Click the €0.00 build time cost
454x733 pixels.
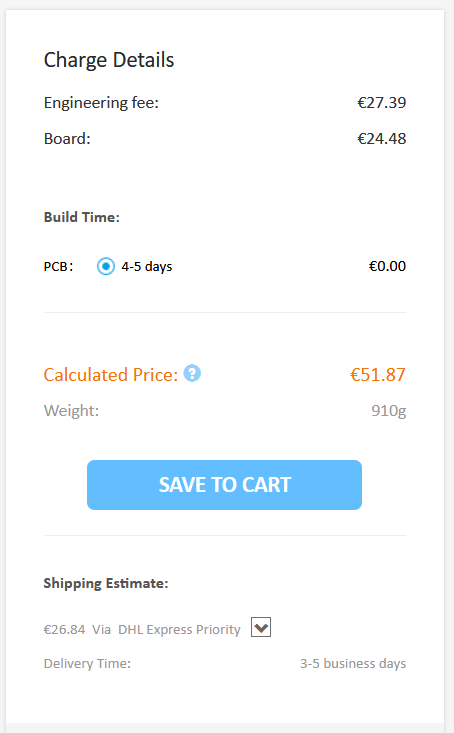[x=387, y=266]
